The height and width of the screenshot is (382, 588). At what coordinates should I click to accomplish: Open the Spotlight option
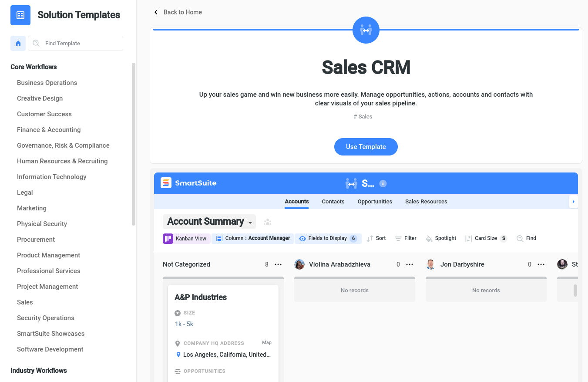tap(441, 238)
